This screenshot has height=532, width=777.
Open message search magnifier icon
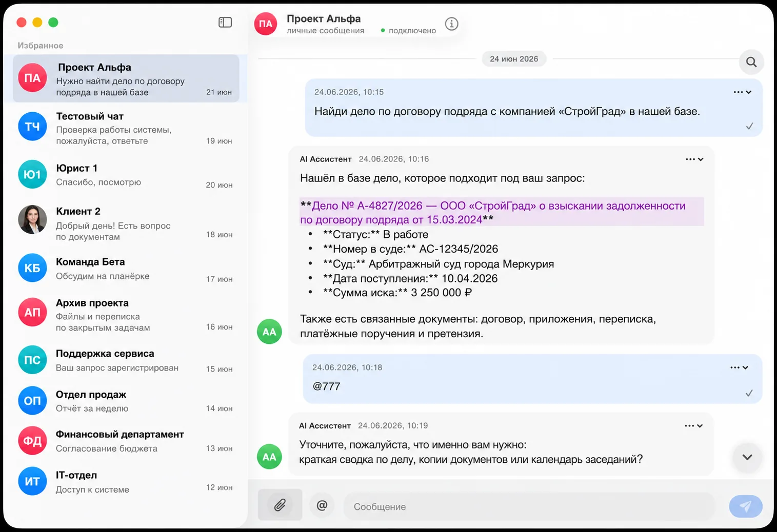coord(751,62)
